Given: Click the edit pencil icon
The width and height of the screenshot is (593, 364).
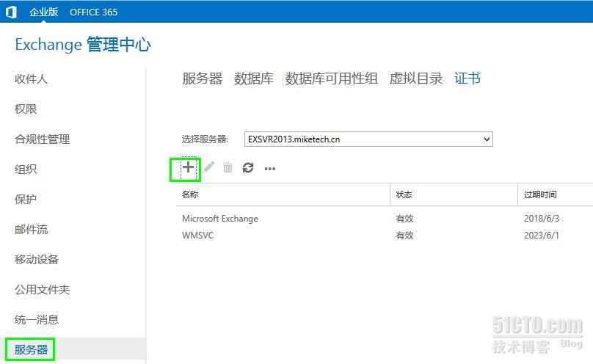Looking at the screenshot, I should [x=208, y=167].
